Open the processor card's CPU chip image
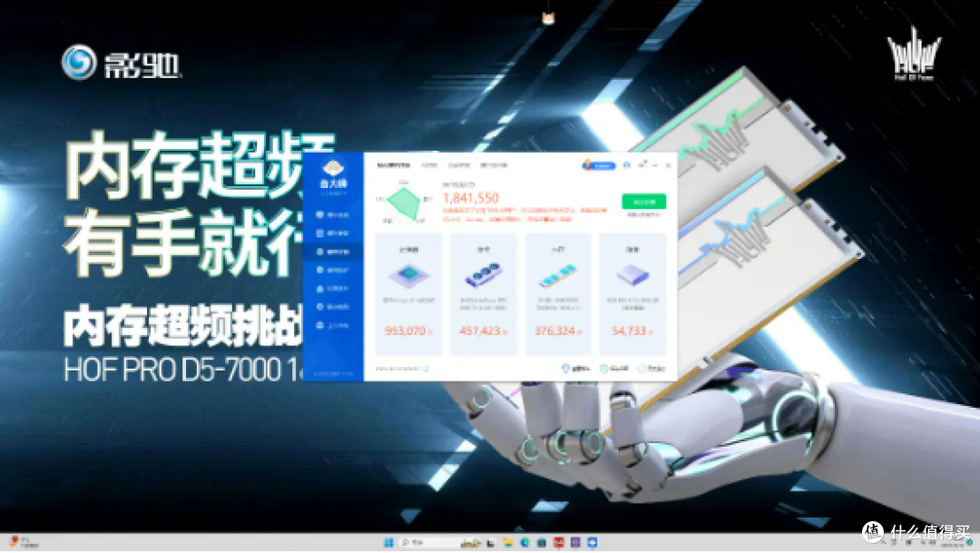 click(408, 275)
